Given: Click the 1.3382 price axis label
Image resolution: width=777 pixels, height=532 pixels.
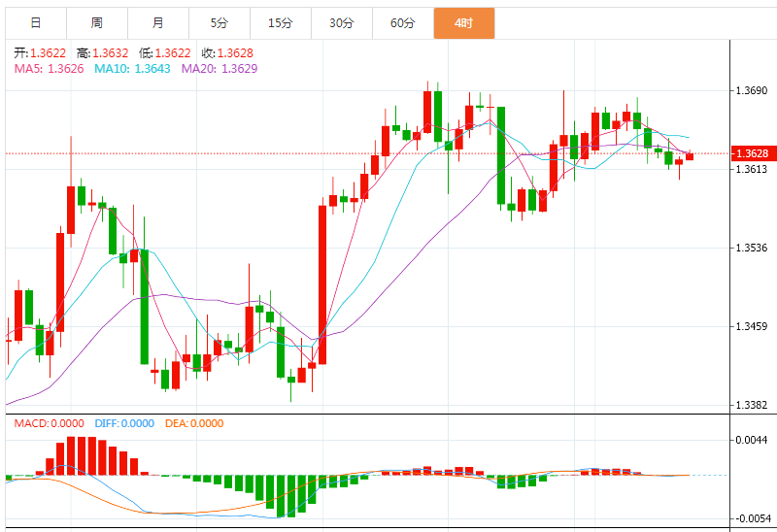Looking at the screenshot, I should pos(752,405).
